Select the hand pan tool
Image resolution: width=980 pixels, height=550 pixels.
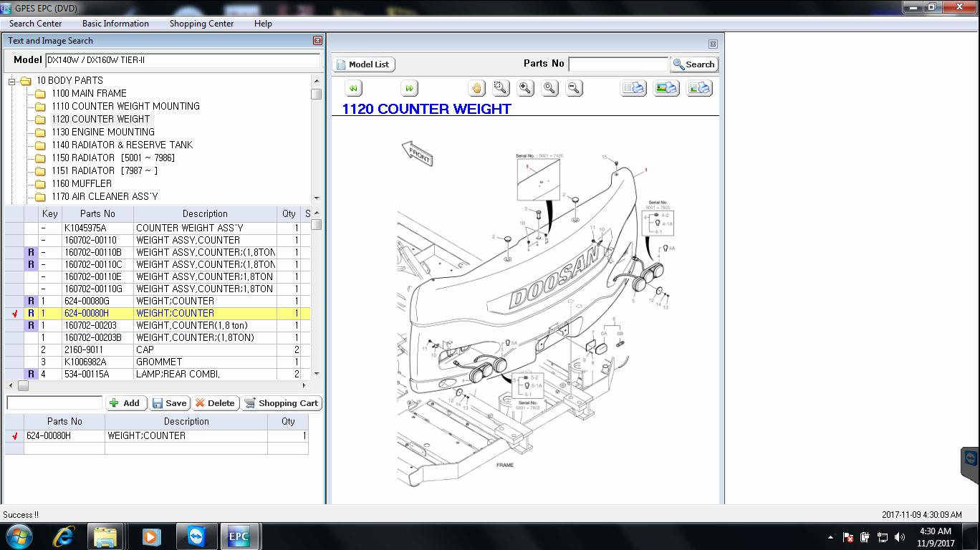coord(477,88)
